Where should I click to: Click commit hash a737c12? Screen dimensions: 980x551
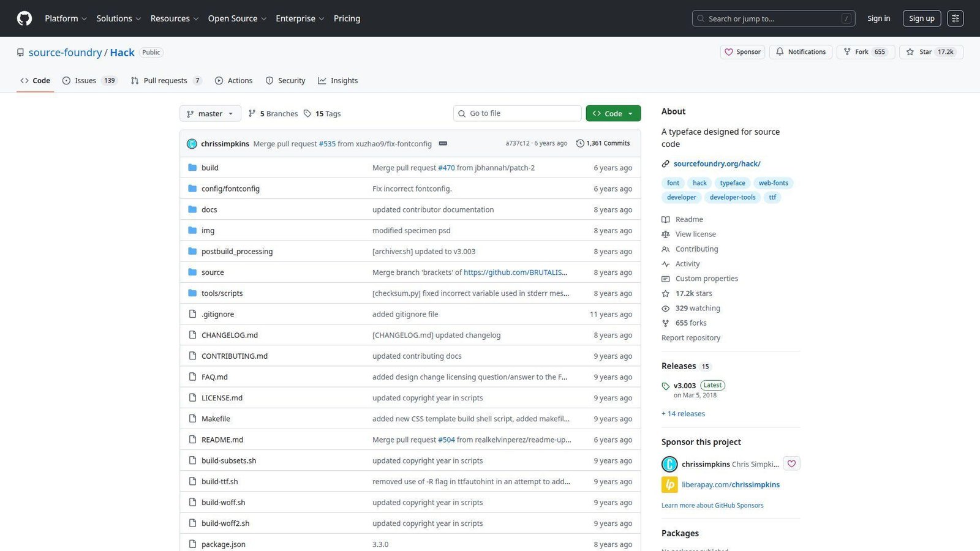pyautogui.click(x=518, y=143)
